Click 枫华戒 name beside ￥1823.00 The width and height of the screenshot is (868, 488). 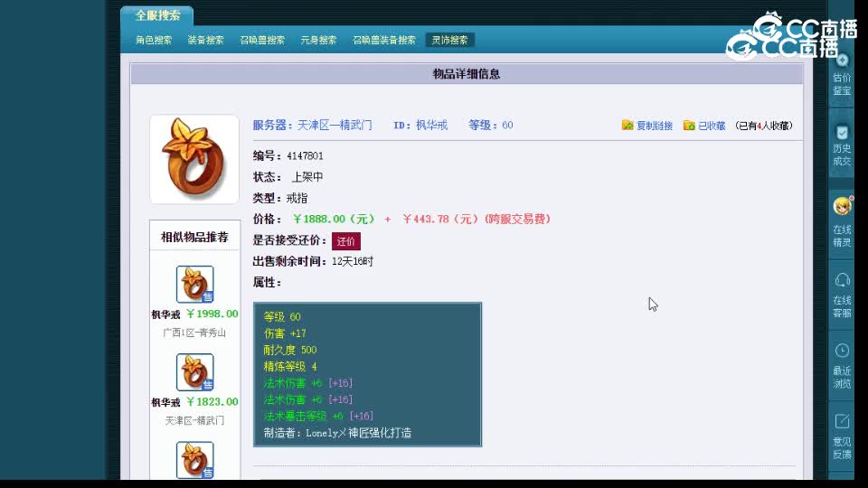point(165,402)
